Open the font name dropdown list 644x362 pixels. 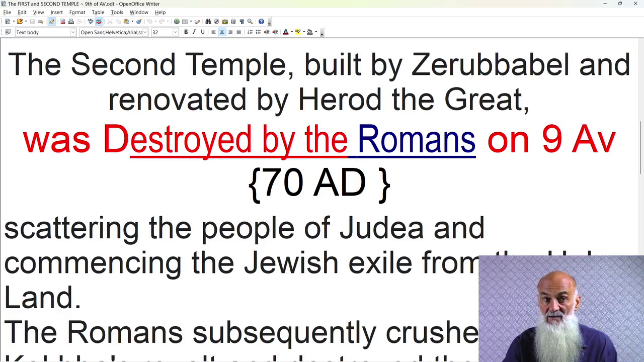(145, 32)
